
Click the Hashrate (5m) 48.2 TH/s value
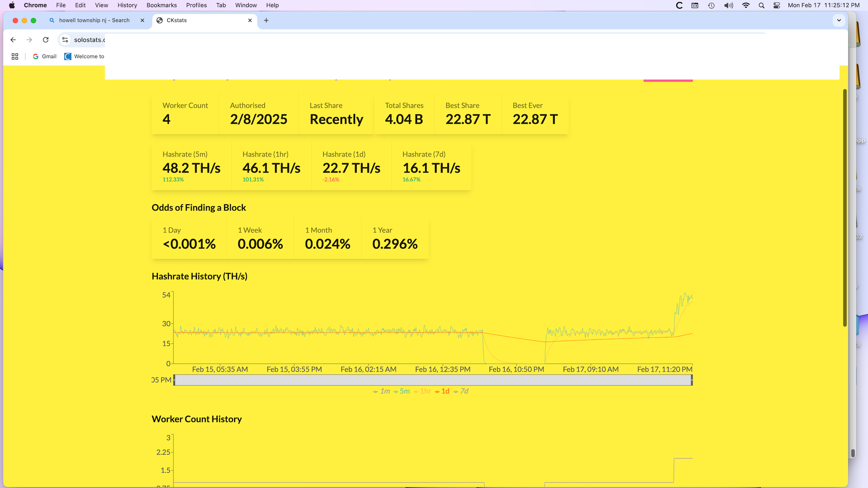pos(192,168)
